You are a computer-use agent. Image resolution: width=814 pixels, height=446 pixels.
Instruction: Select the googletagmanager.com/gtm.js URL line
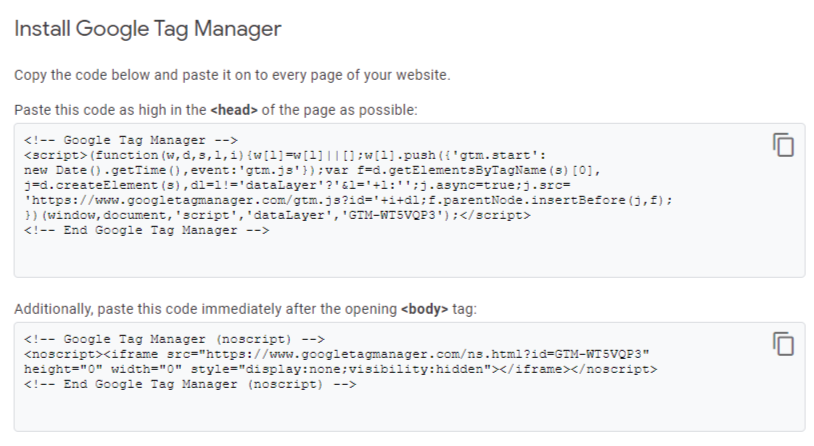pyautogui.click(x=348, y=200)
